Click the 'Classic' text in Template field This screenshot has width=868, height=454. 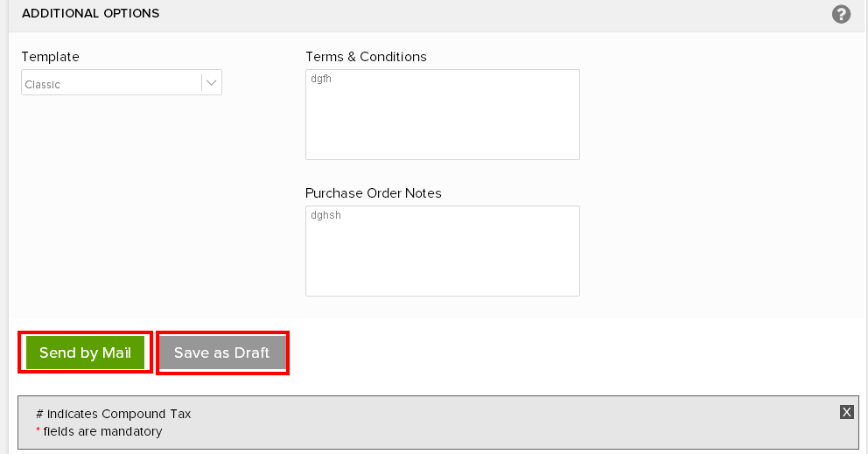coord(43,85)
